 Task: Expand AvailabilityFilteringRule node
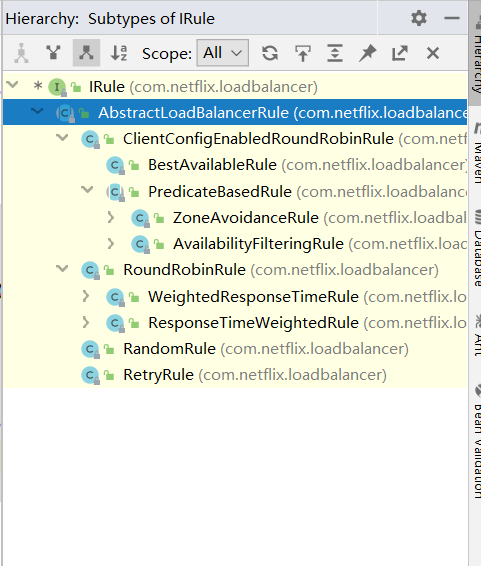pyautogui.click(x=111, y=244)
